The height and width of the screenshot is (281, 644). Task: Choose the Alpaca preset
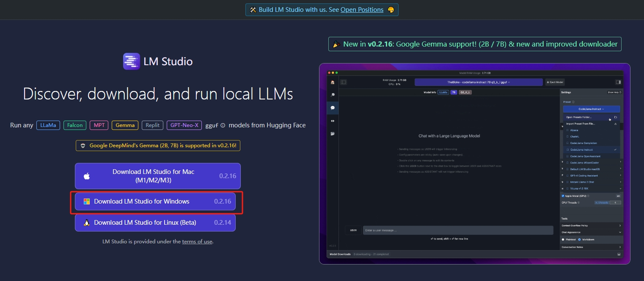point(592,130)
